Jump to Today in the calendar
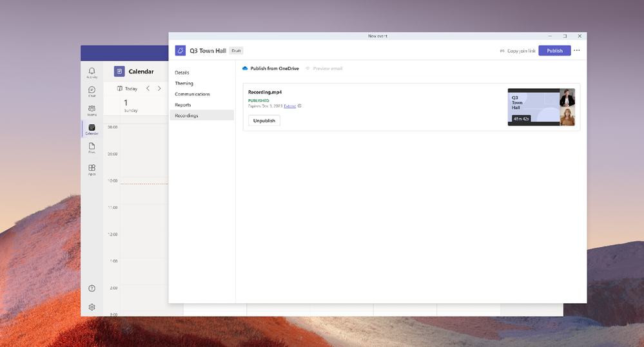Viewport: 644px width, 347px height. point(128,89)
